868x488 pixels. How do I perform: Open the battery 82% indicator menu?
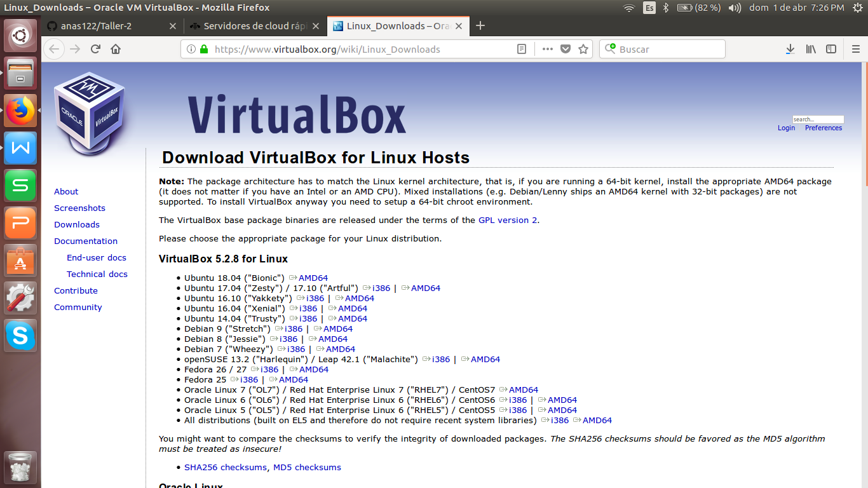[x=699, y=8]
